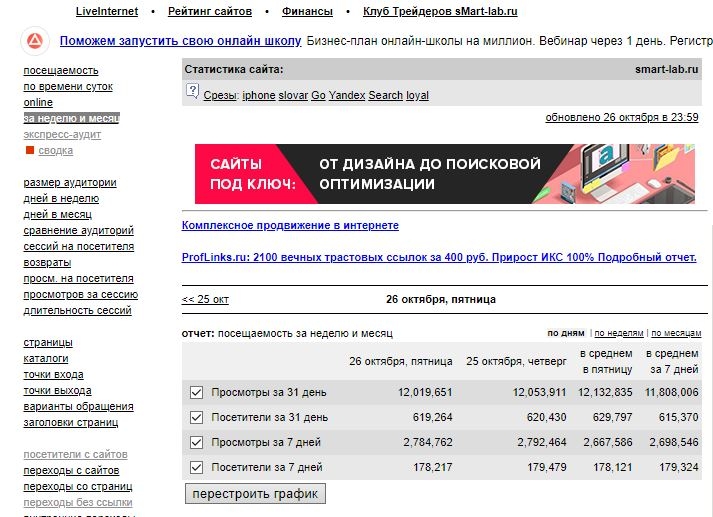The width and height of the screenshot is (713, 517).
Task: Open Рейтинг сайтов top link
Action: pos(210,11)
